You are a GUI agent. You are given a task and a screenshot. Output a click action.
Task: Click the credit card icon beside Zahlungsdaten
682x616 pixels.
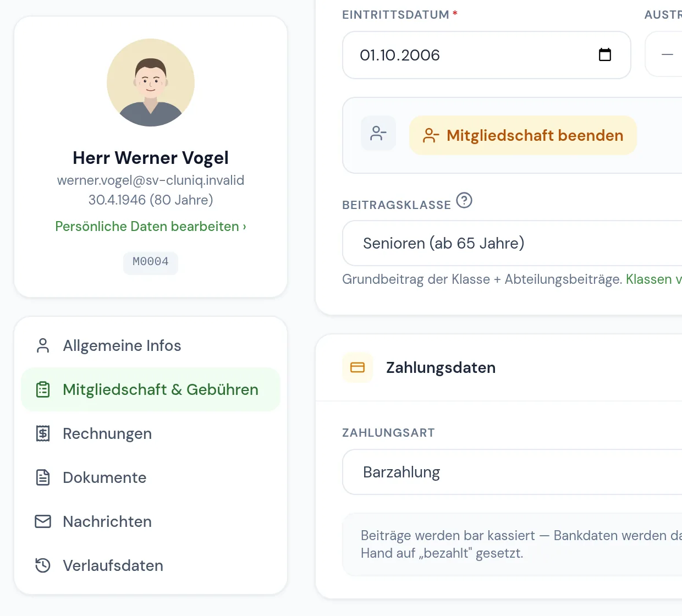(x=358, y=367)
